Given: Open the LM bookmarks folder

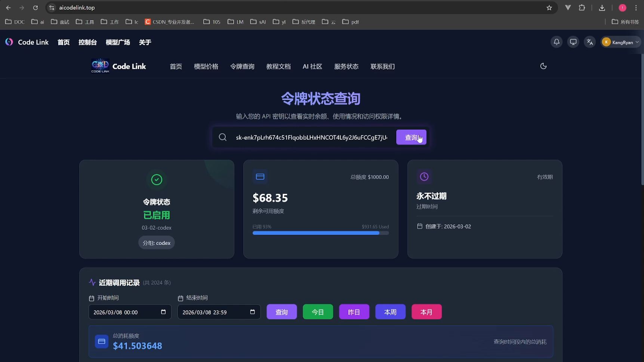Looking at the screenshot, I should (235, 22).
